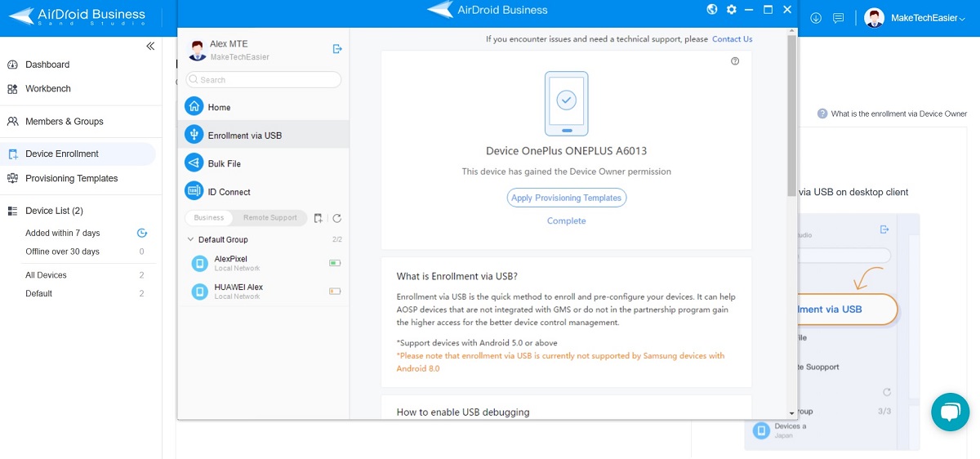Click the Alex MTE profile avatar
980x459 pixels.
point(197,50)
